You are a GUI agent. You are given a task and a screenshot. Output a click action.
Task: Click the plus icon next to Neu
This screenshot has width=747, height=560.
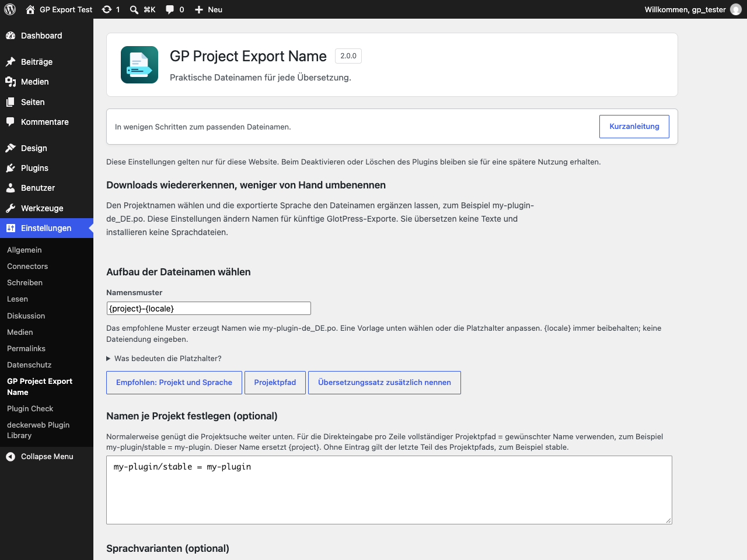(199, 9)
